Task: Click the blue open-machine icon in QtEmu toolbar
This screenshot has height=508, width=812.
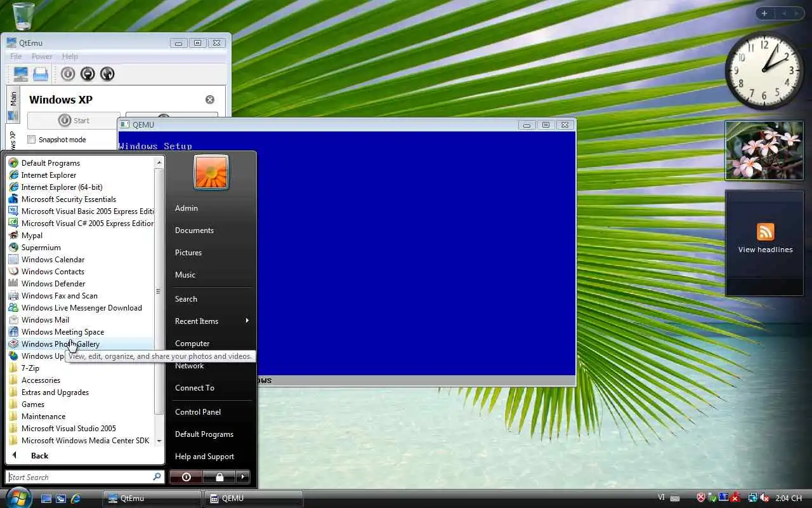Action: (41, 74)
